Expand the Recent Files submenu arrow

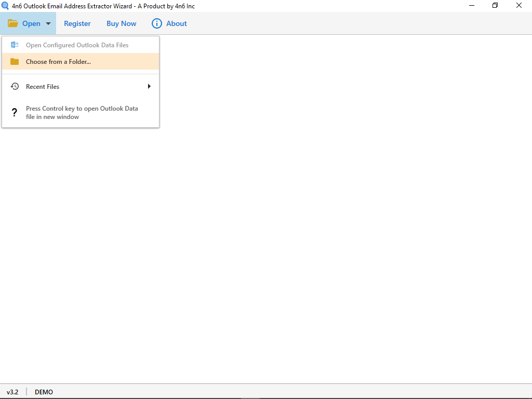(149, 86)
